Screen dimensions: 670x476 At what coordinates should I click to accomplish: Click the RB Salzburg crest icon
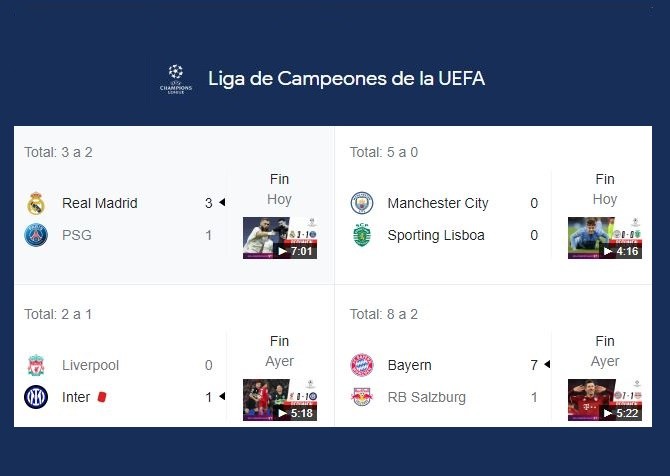click(362, 397)
